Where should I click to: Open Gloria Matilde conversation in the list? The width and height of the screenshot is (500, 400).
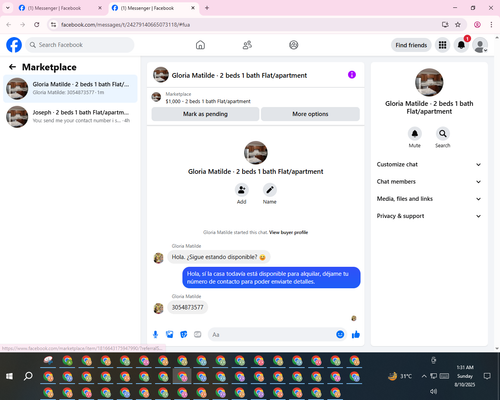pos(70,89)
